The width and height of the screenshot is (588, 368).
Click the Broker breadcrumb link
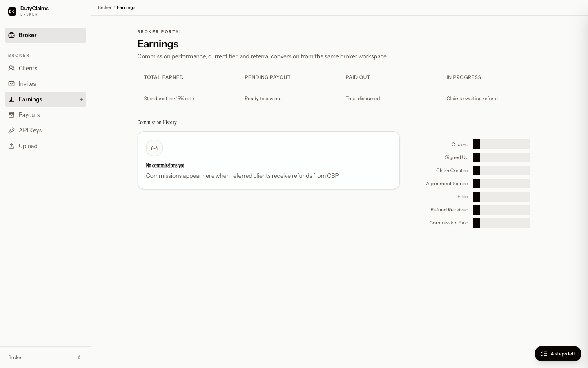(x=105, y=7)
